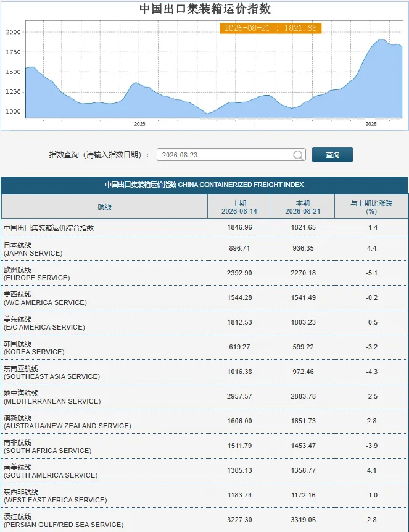This screenshot has width=409, height=532.
Task: Click the composite index current value 1821.65 in table
Action: tap(303, 227)
